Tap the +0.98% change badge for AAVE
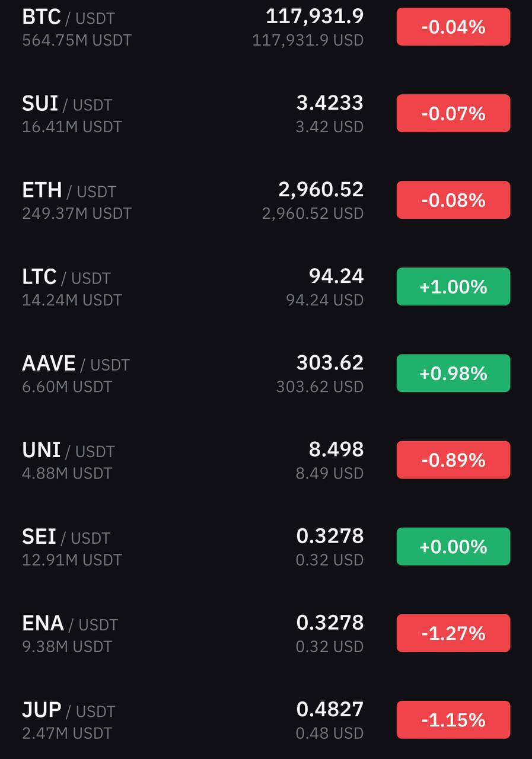Image resolution: width=532 pixels, height=759 pixels. click(x=453, y=373)
